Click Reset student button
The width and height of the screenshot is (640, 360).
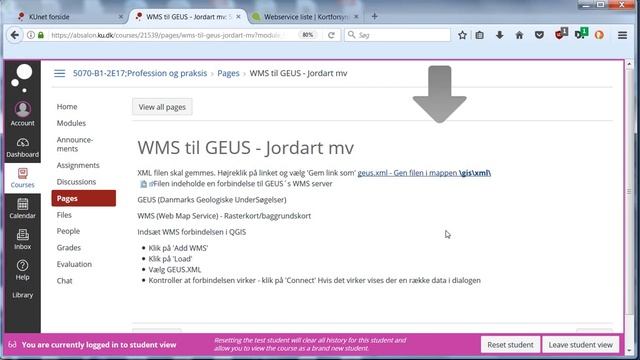point(510,345)
